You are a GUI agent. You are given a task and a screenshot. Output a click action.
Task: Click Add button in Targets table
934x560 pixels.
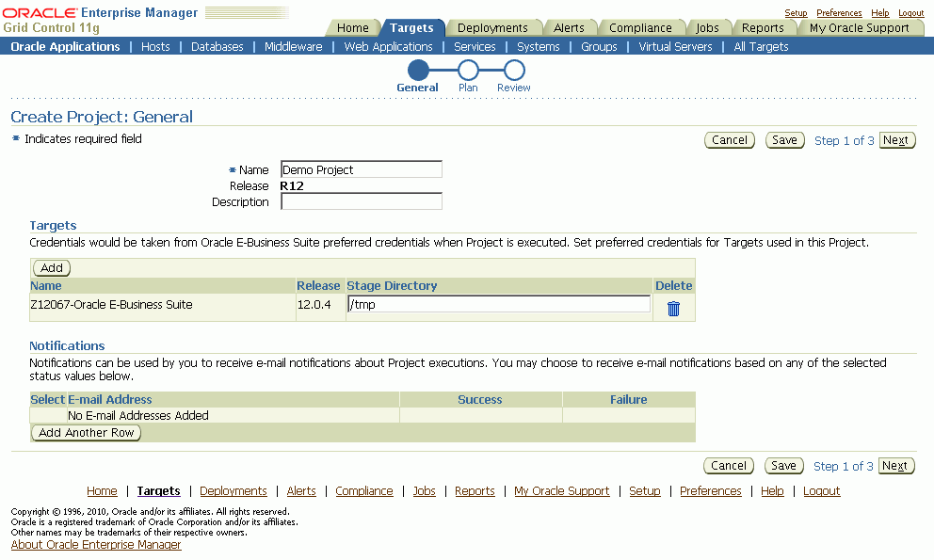point(52,268)
